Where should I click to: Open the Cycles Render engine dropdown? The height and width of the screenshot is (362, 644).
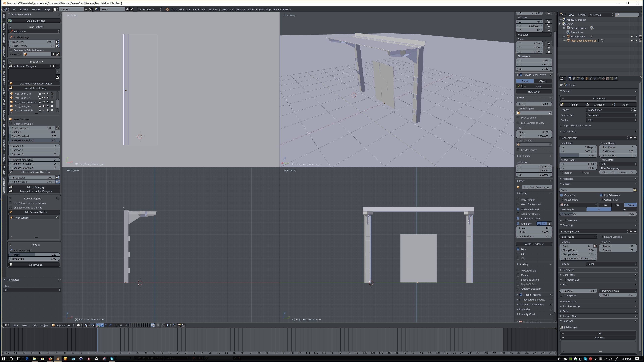click(x=150, y=10)
